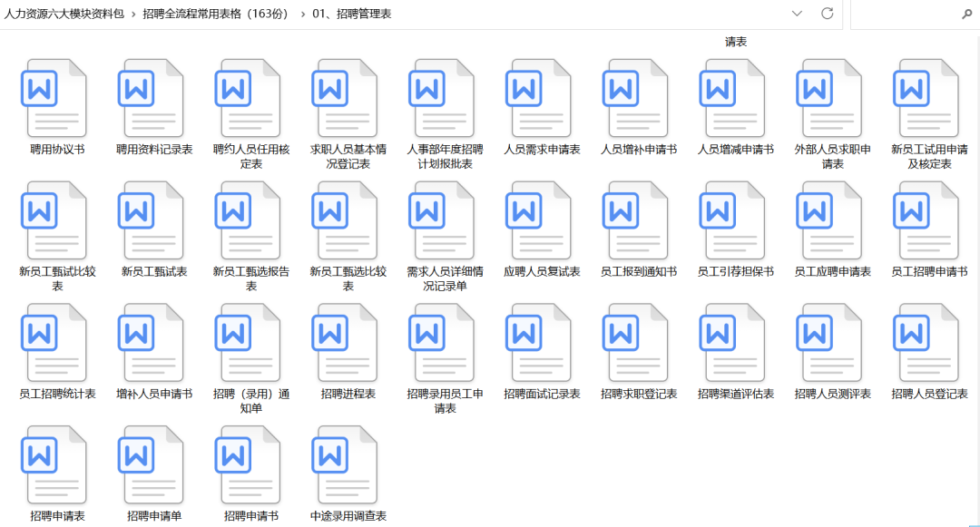Click the 人员需求申请表 file name label
This screenshot has height=527, width=980.
click(542, 150)
